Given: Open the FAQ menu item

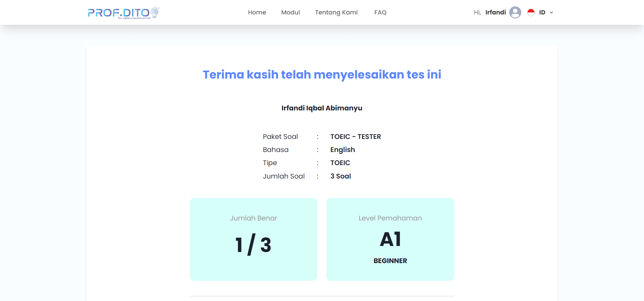Looking at the screenshot, I should click(380, 12).
